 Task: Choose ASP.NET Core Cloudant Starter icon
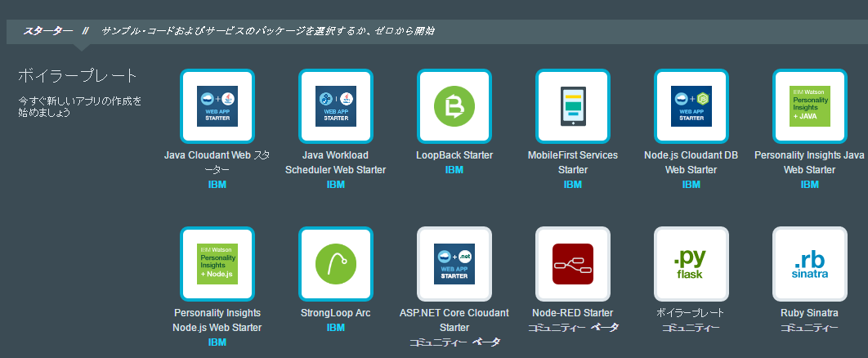click(454, 264)
